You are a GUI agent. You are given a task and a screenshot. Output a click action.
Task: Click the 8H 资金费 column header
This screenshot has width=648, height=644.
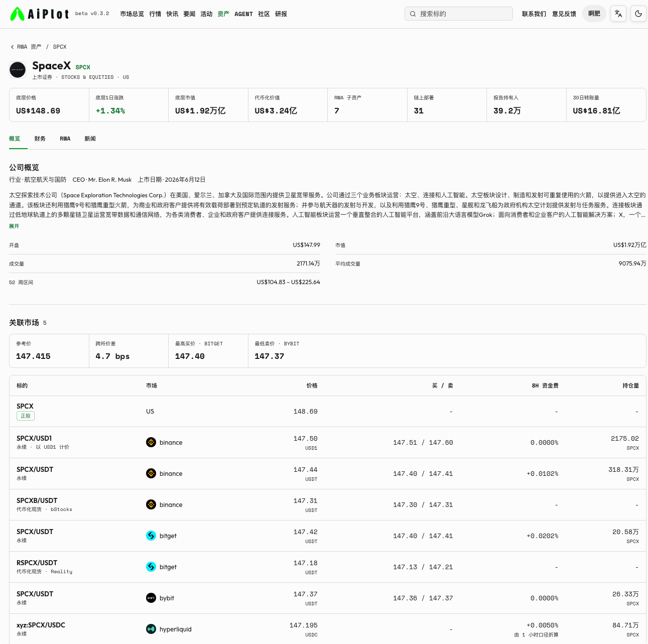click(545, 385)
